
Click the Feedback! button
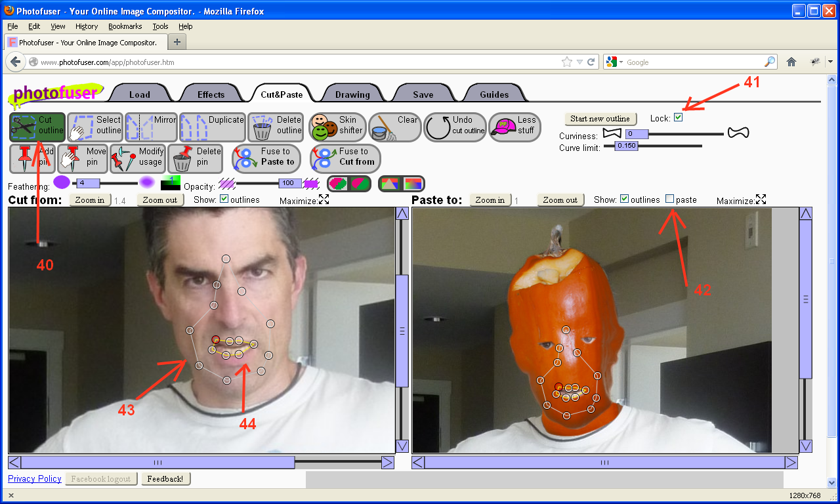165,479
